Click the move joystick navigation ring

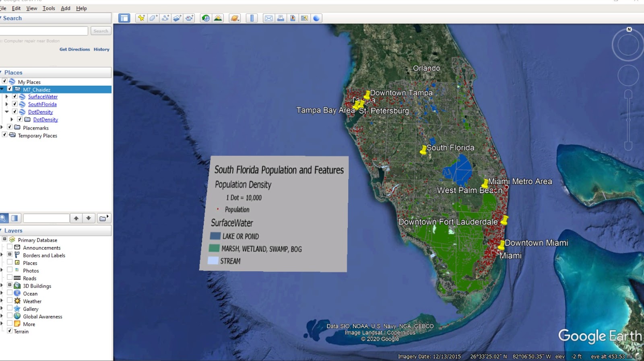point(628,76)
